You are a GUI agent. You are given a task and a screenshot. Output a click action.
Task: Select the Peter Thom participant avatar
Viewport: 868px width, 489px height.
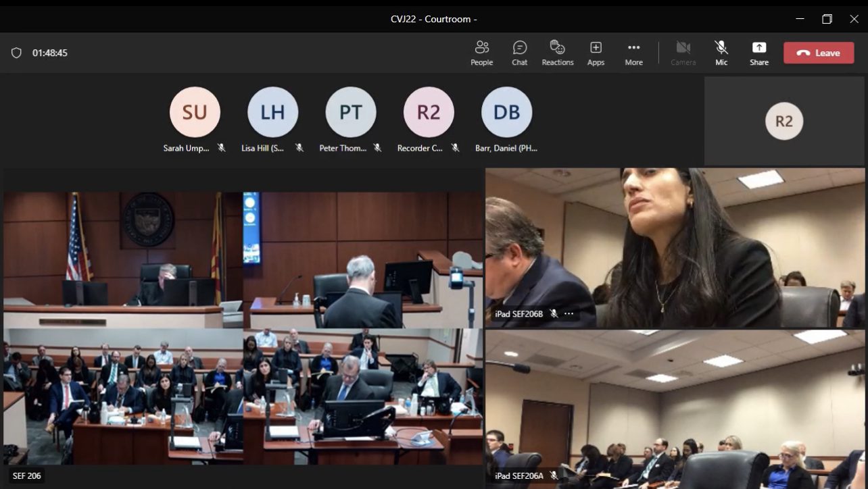tap(350, 112)
